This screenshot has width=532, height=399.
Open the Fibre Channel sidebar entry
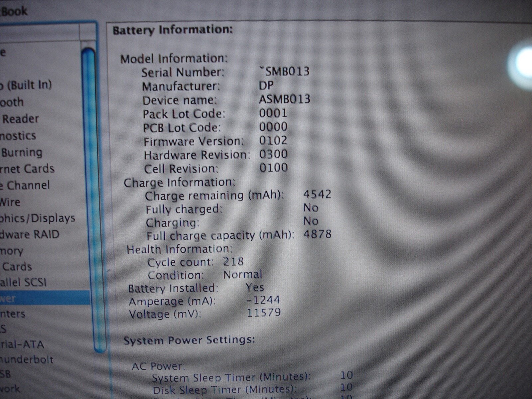25,185
